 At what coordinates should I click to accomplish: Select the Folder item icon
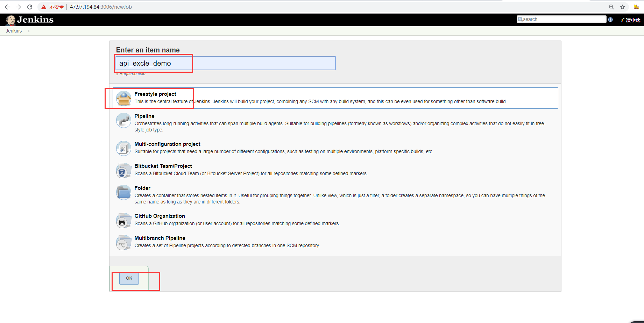coord(123,192)
